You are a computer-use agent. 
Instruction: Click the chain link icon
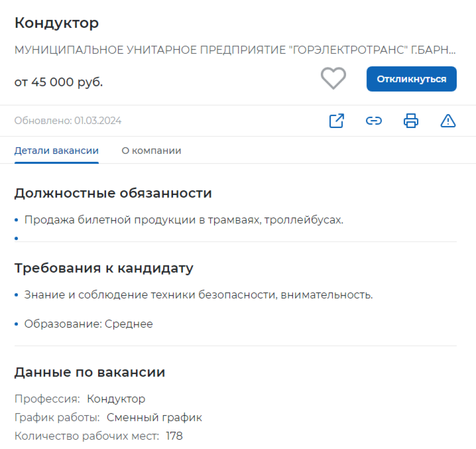(373, 121)
